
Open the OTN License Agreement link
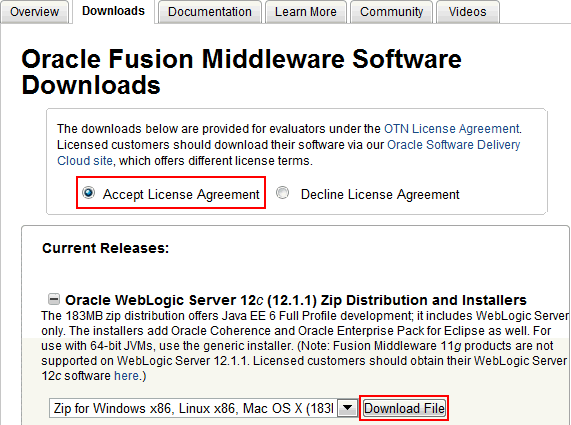pos(452,129)
